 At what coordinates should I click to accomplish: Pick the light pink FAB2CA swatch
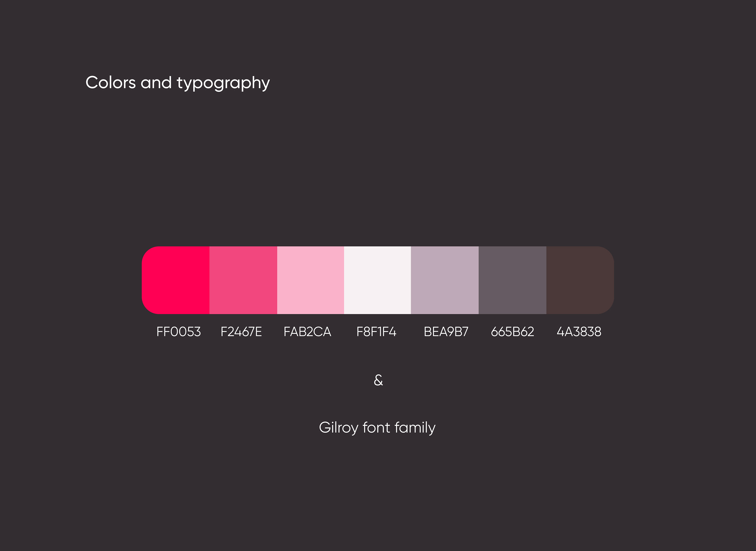coord(310,280)
